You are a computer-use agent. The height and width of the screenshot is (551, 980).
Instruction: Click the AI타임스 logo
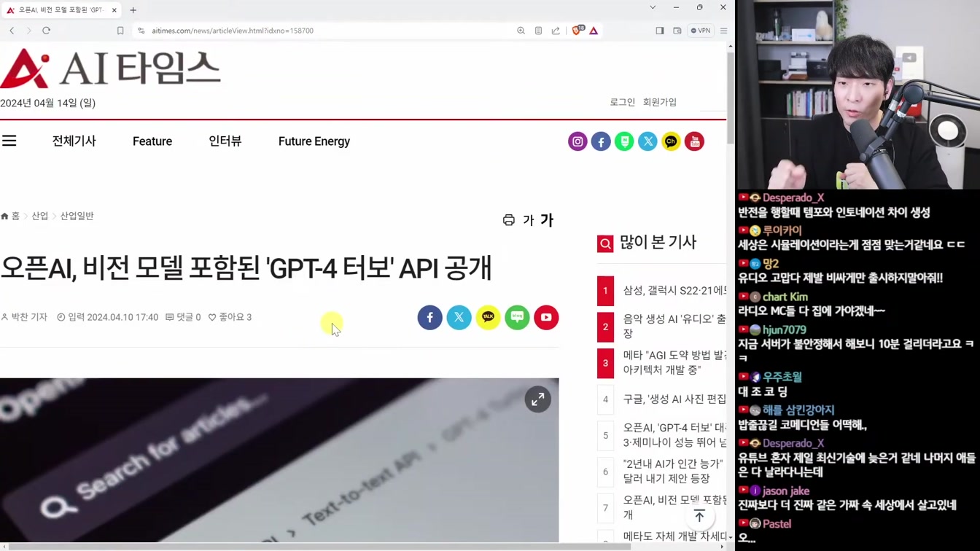coord(110,69)
